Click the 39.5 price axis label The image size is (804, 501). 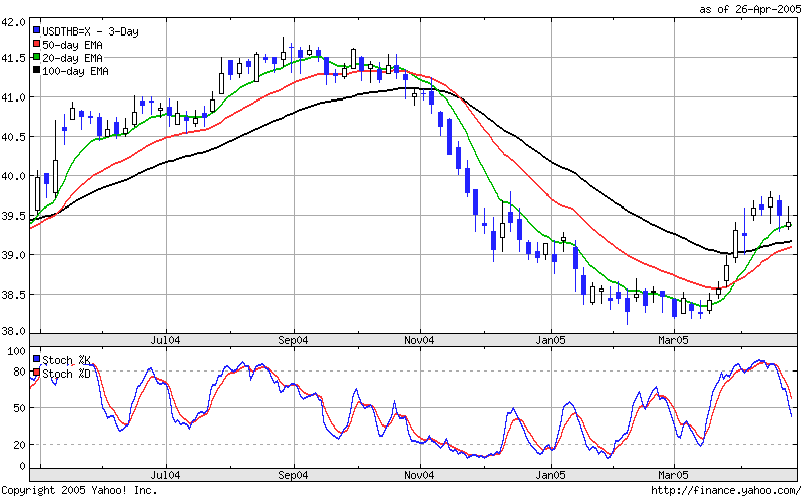pyautogui.click(x=13, y=216)
